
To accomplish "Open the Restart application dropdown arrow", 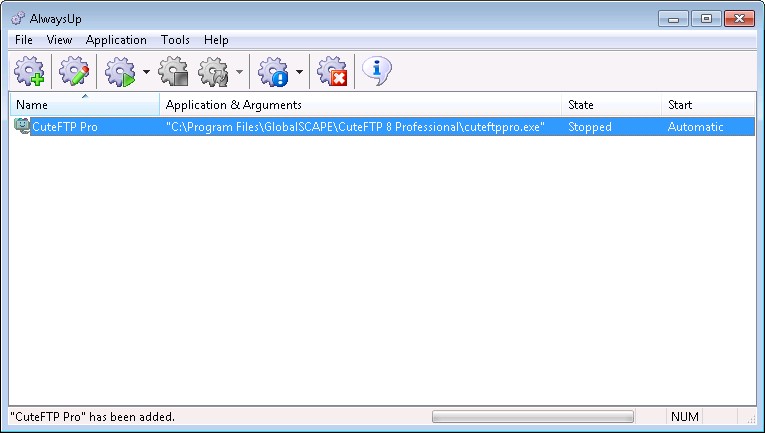I will [x=239, y=72].
